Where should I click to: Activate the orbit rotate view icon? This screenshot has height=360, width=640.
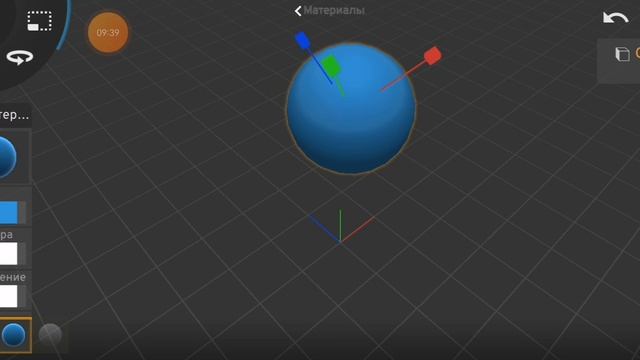tap(20, 57)
